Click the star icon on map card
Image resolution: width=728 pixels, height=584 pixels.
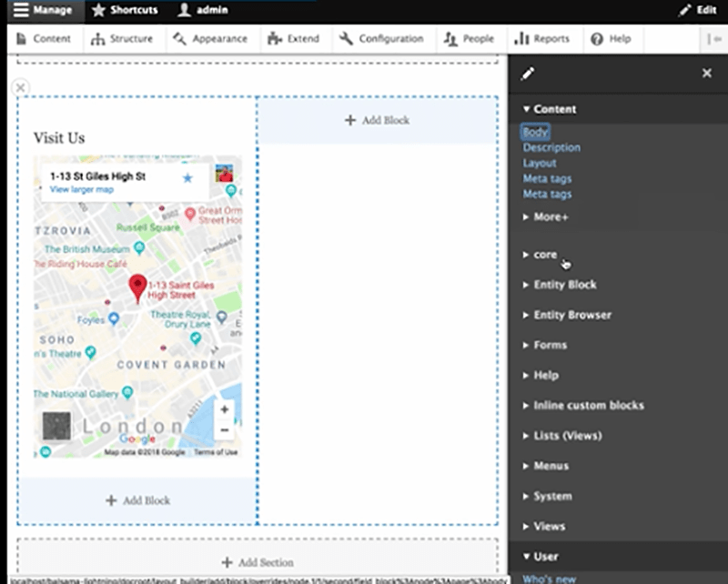(187, 178)
